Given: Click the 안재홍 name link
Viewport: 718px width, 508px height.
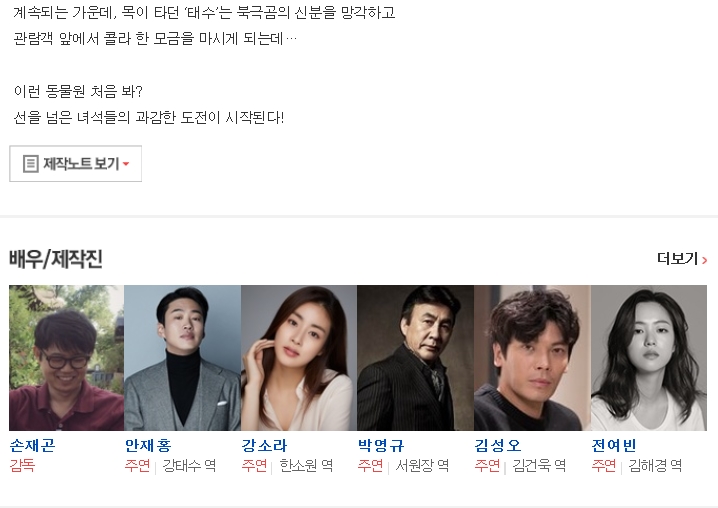Looking at the screenshot, I should 148,445.
